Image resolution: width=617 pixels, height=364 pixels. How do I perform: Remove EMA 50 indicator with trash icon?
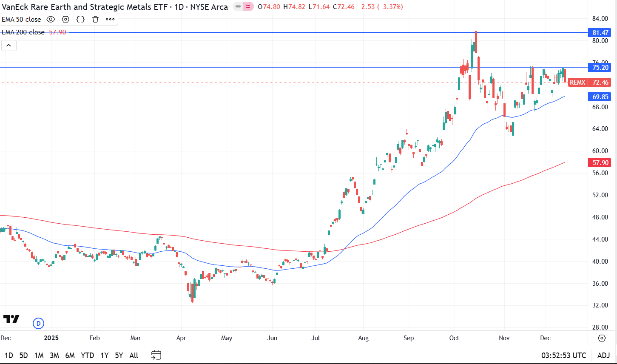pyautogui.click(x=95, y=19)
